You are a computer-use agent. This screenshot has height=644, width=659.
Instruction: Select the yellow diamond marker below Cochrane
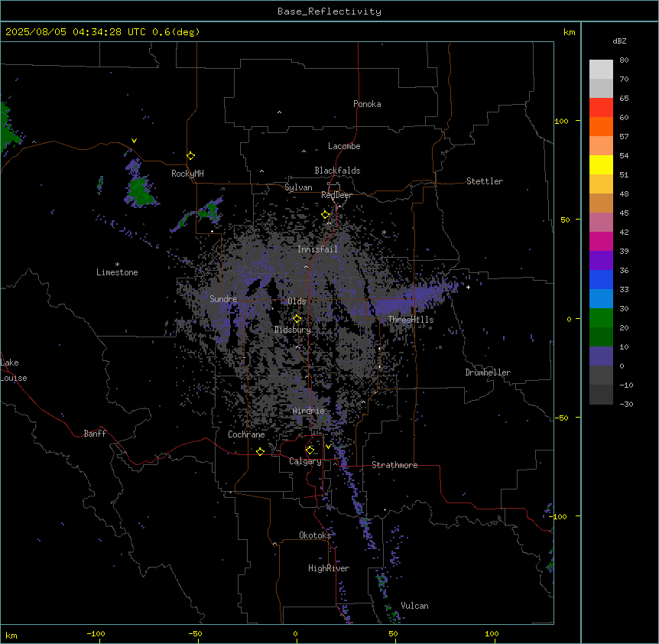[x=260, y=451]
